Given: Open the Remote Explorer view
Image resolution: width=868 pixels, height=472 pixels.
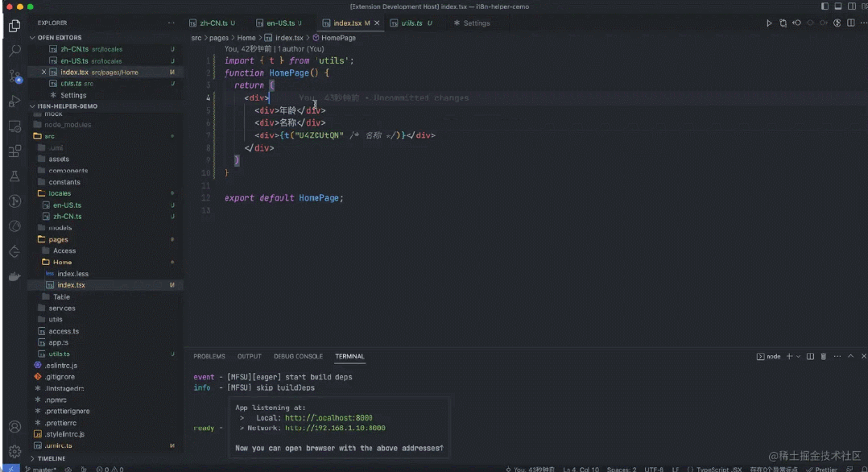Looking at the screenshot, I should (x=15, y=126).
